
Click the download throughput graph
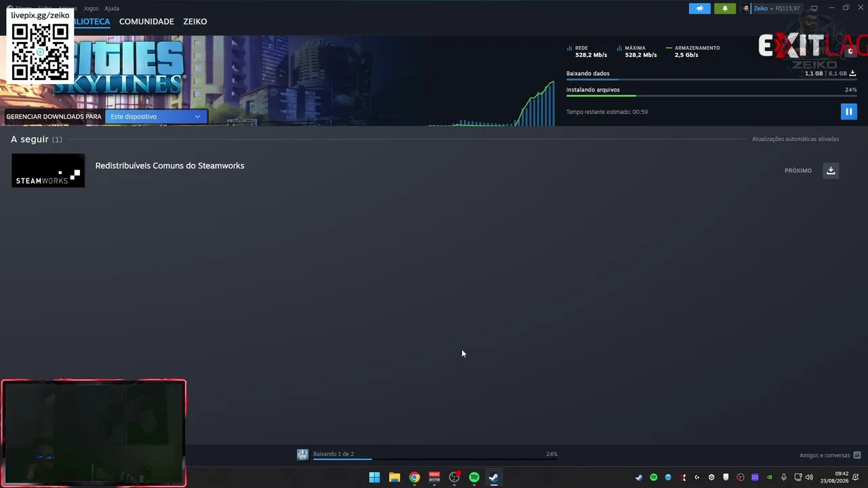(x=492, y=103)
